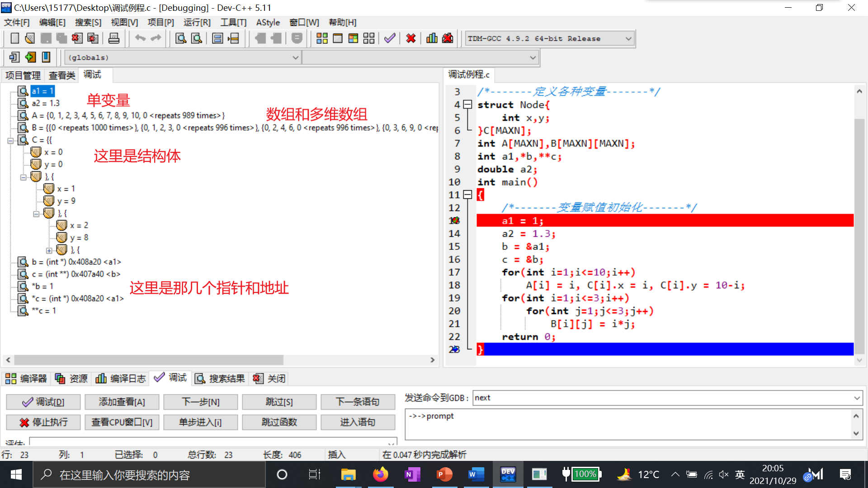This screenshot has height=488, width=868.
Task: Switch the input language indicator 英
Action: [740, 474]
